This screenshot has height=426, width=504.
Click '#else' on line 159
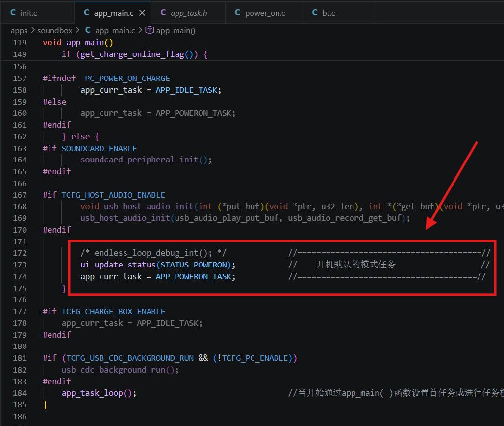point(54,102)
